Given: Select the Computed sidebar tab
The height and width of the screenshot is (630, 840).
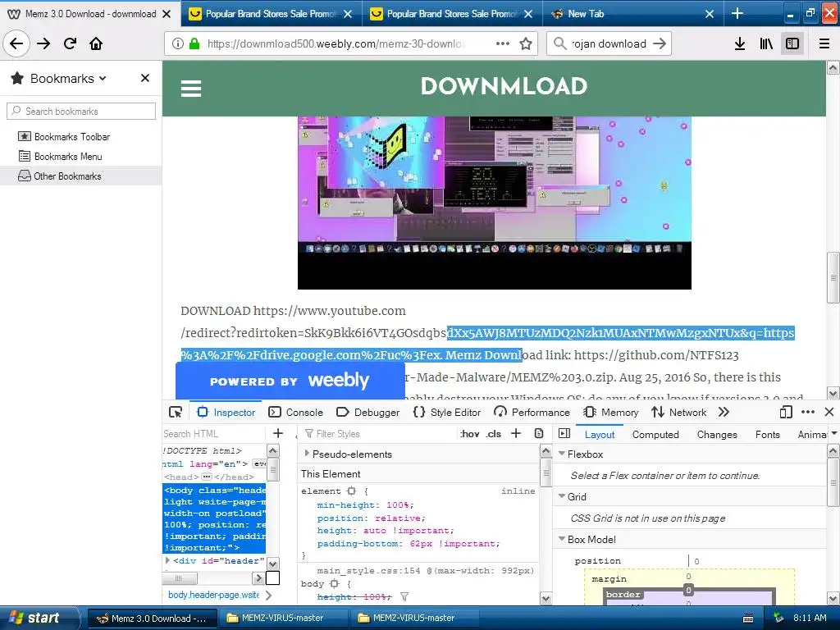Looking at the screenshot, I should point(655,435).
